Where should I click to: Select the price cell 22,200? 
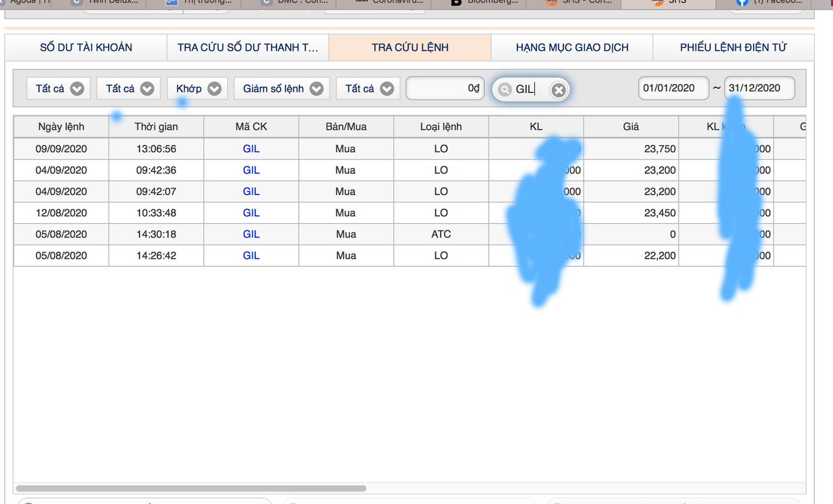click(x=631, y=256)
